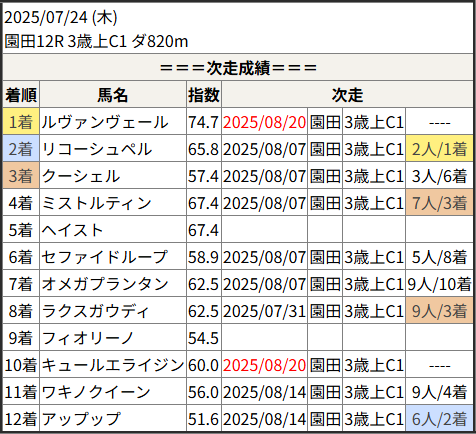The image size is (476, 434).
Task: Open the red 2025/08/20 date for ルヴァンヴェール
Action: (x=264, y=122)
